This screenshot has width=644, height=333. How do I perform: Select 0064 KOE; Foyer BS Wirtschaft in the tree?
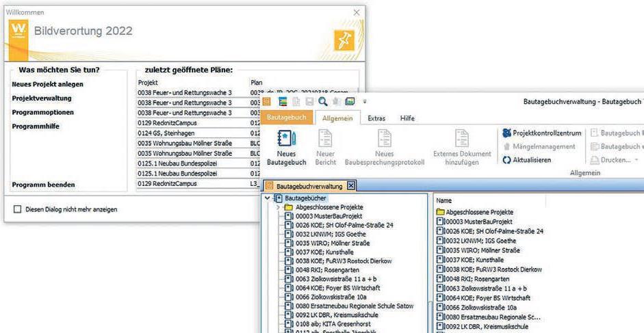pyautogui.click(x=337, y=288)
